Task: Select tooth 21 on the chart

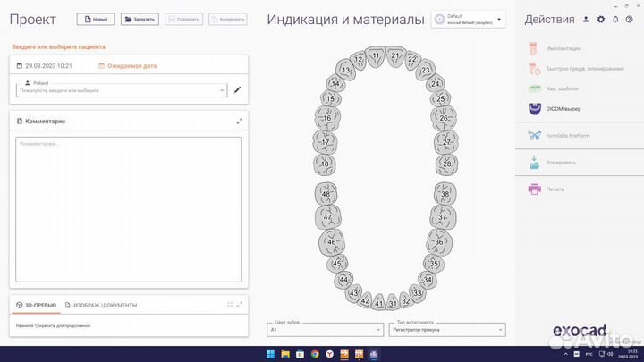Action: pos(395,55)
